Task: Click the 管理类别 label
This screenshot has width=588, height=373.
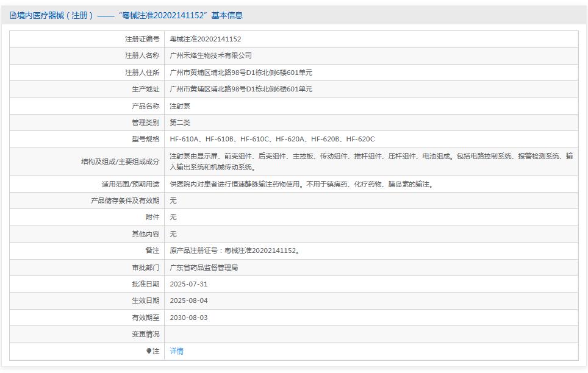Action: [x=146, y=123]
